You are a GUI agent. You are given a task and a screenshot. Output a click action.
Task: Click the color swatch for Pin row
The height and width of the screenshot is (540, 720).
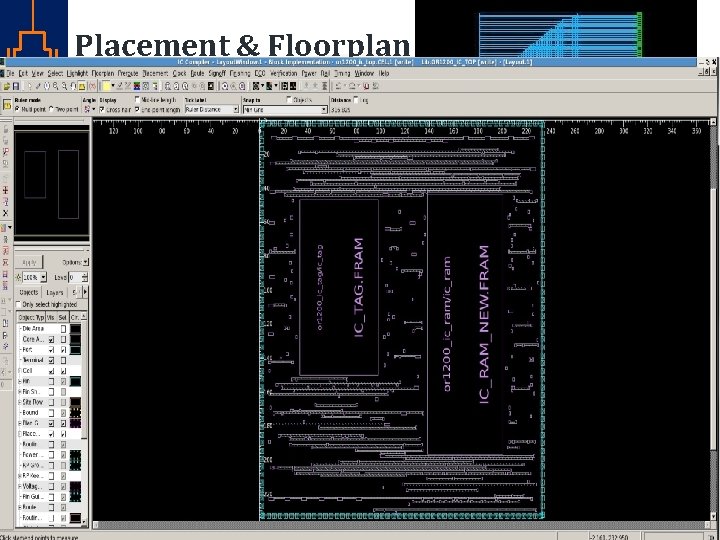pos(75,381)
